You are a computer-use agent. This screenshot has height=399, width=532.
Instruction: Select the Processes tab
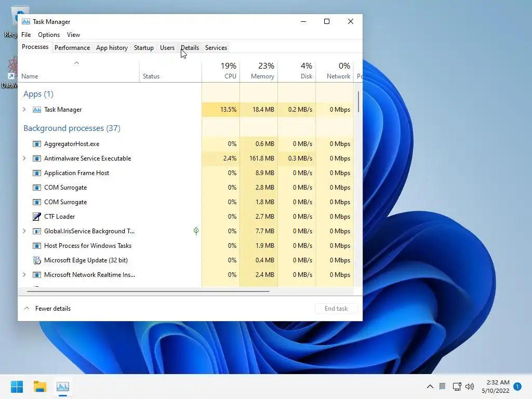coord(35,47)
